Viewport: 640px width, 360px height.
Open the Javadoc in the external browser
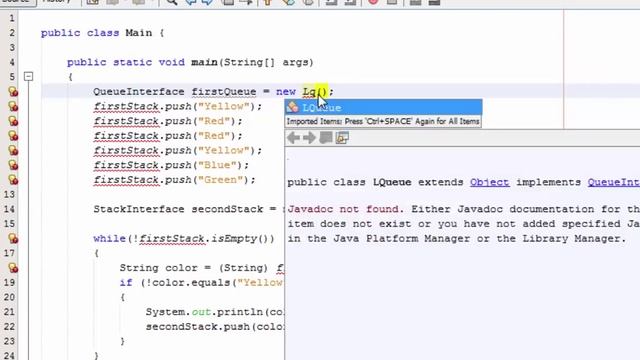[326, 138]
